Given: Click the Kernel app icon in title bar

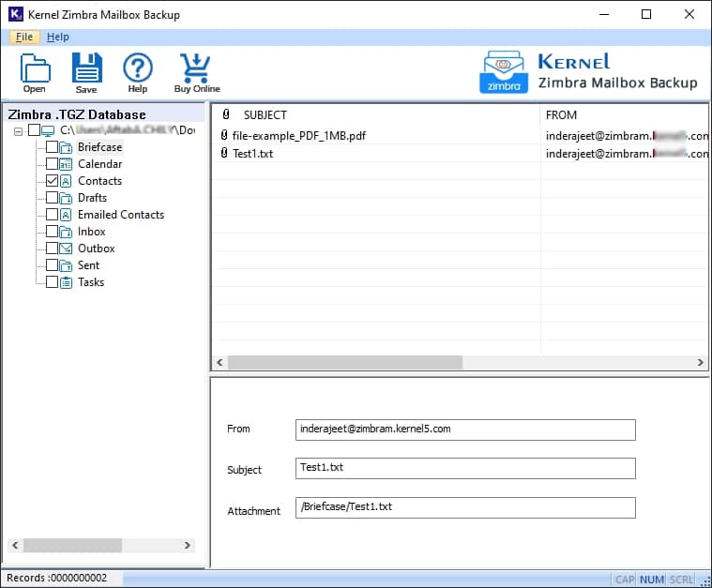Looking at the screenshot, I should [15, 14].
